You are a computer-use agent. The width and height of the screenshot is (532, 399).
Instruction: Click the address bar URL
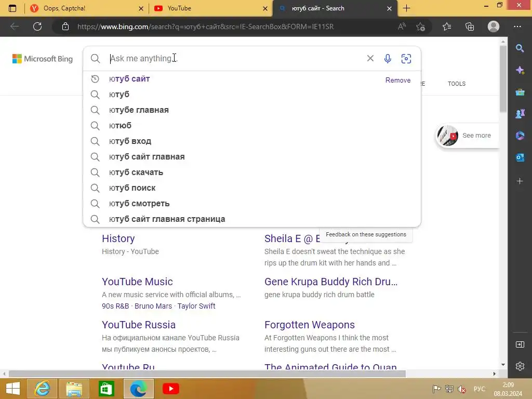point(206,26)
